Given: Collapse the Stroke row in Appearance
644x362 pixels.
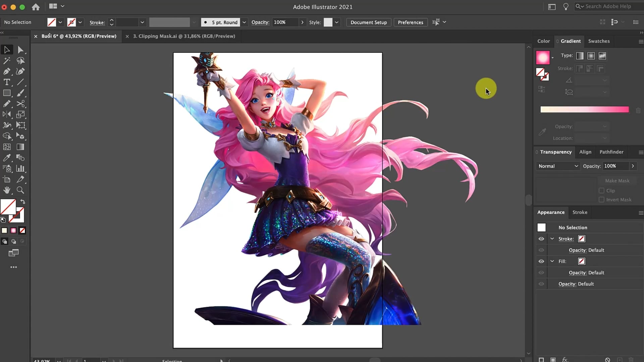Looking at the screenshot, I should tap(552, 239).
